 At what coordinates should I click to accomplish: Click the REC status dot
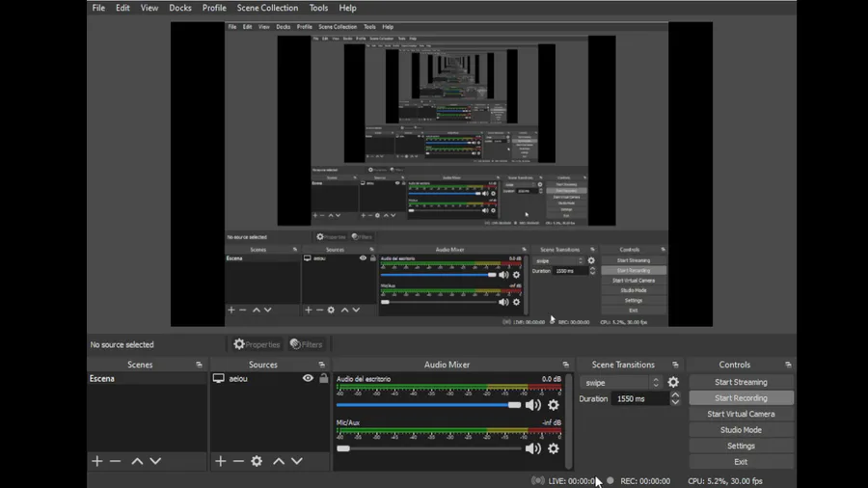pos(610,481)
